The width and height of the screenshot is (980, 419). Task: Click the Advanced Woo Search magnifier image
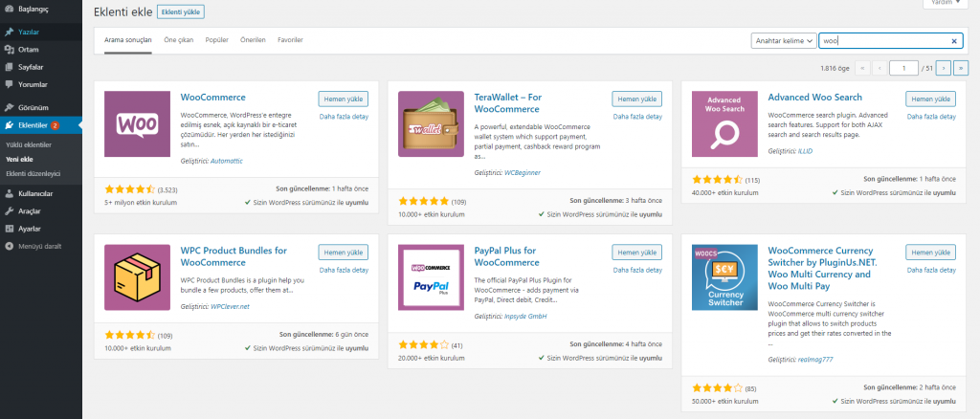724,123
